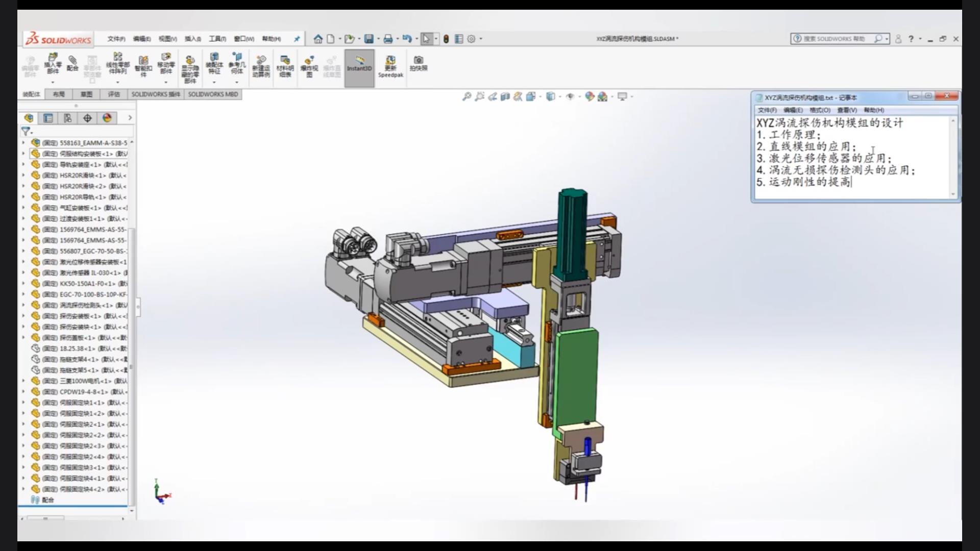Expand the 558163_EAMM-A-S38 tree node
980x551 pixels.
(23, 143)
